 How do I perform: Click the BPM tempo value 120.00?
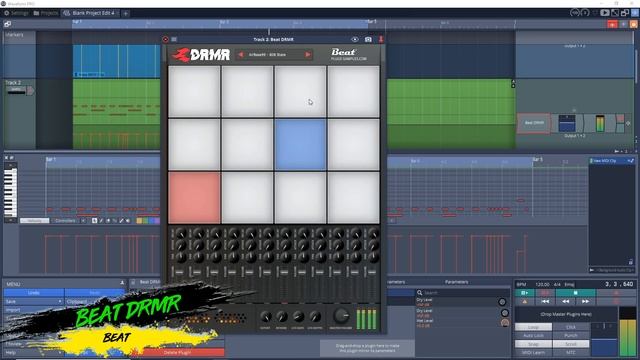pyautogui.click(x=542, y=284)
